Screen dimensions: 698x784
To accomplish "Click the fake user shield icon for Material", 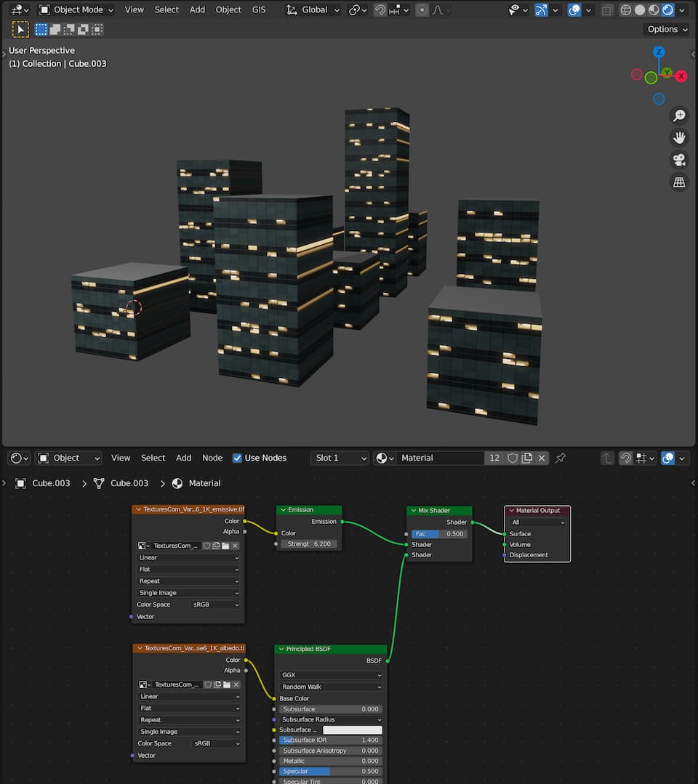I will (x=513, y=458).
